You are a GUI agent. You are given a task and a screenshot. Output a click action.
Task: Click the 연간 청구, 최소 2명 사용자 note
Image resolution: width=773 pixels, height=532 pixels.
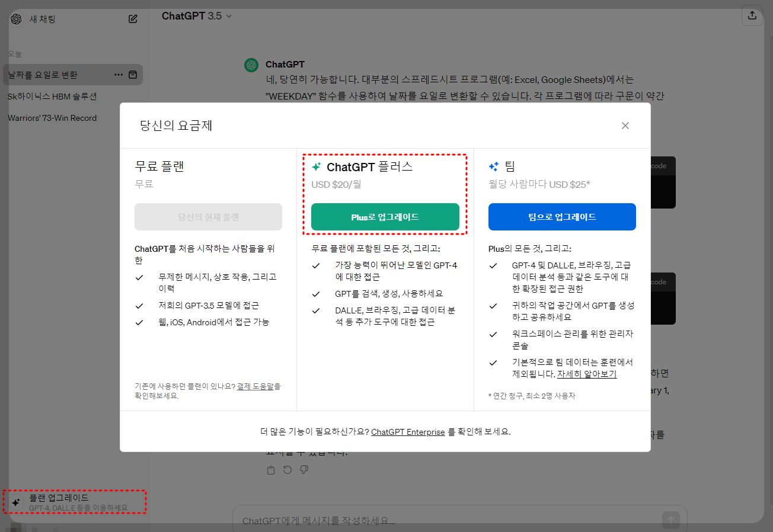[532, 396]
